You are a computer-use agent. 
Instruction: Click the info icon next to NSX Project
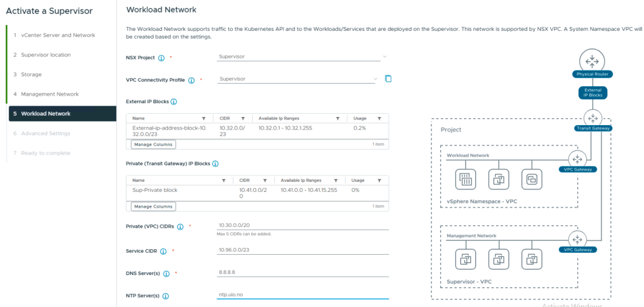(x=162, y=58)
